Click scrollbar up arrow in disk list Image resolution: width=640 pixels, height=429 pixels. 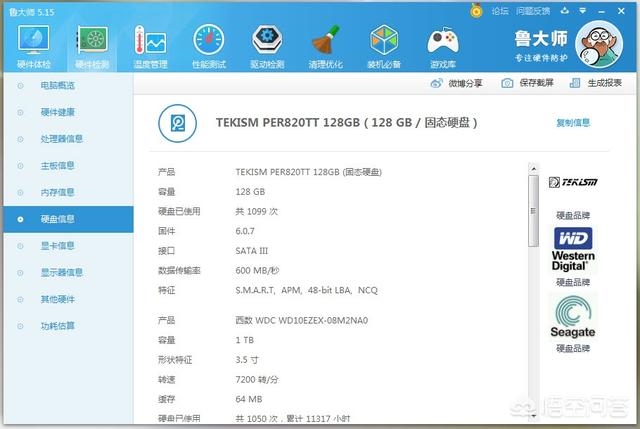coord(533,169)
